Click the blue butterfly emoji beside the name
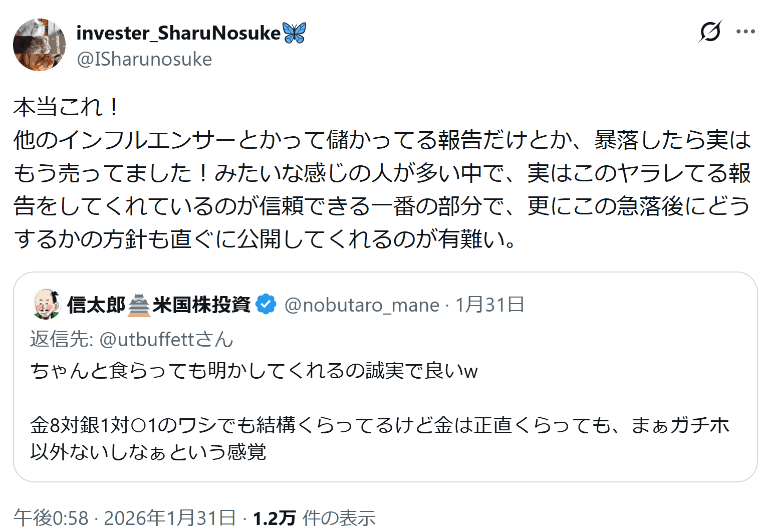 (x=294, y=33)
